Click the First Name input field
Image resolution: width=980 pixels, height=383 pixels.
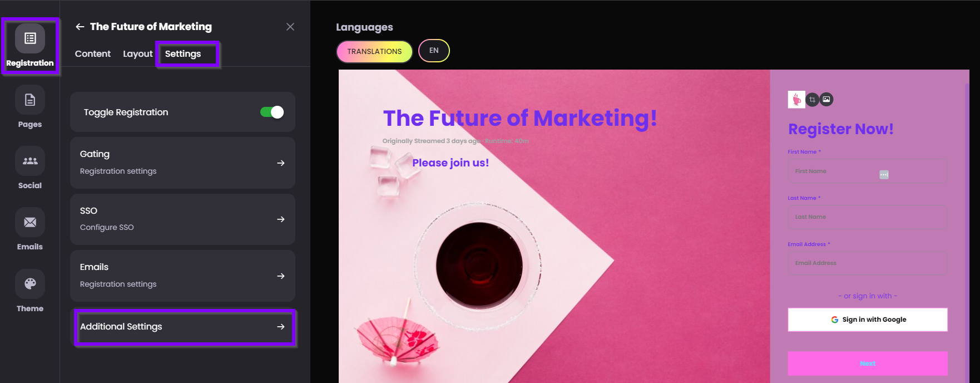(868, 171)
